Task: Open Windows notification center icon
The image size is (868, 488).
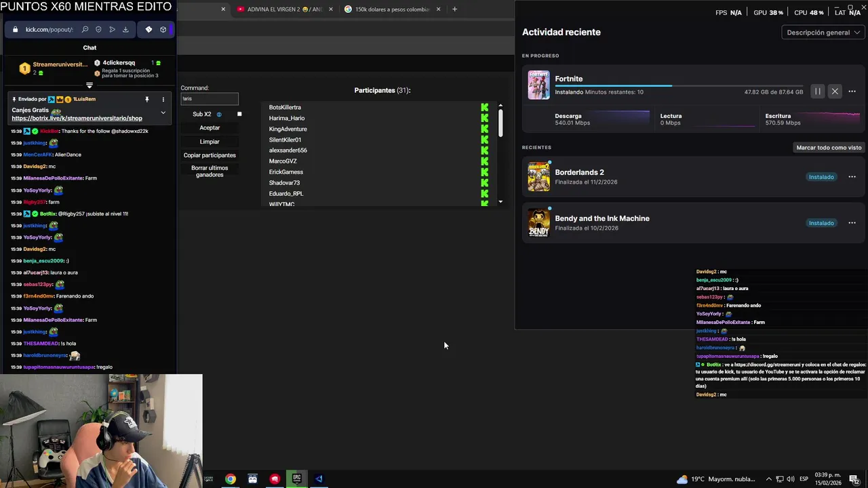Action: (854, 479)
